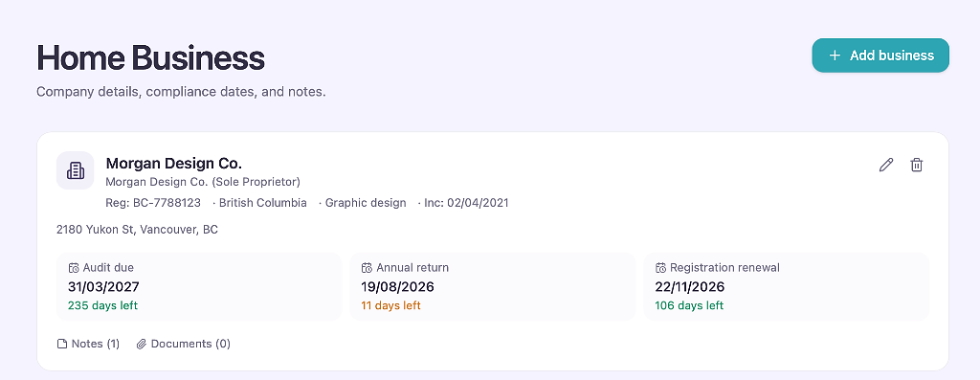Click the calendar icon next to Annual return
Viewport: 980px width, 380px height.
tap(367, 268)
